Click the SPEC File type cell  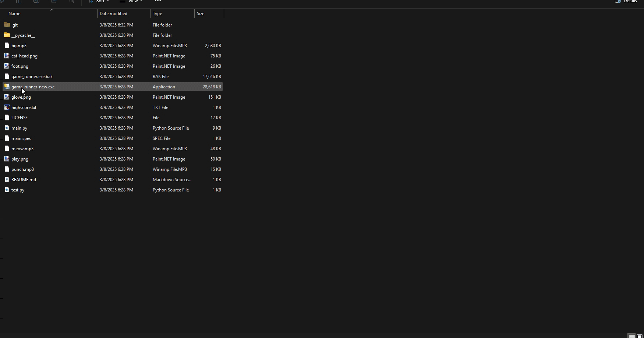[162, 138]
